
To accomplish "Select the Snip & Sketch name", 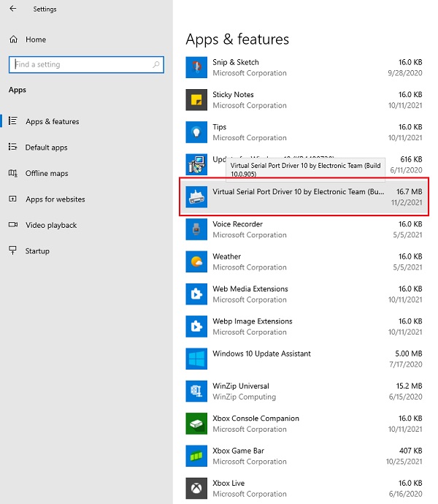I will [x=236, y=62].
